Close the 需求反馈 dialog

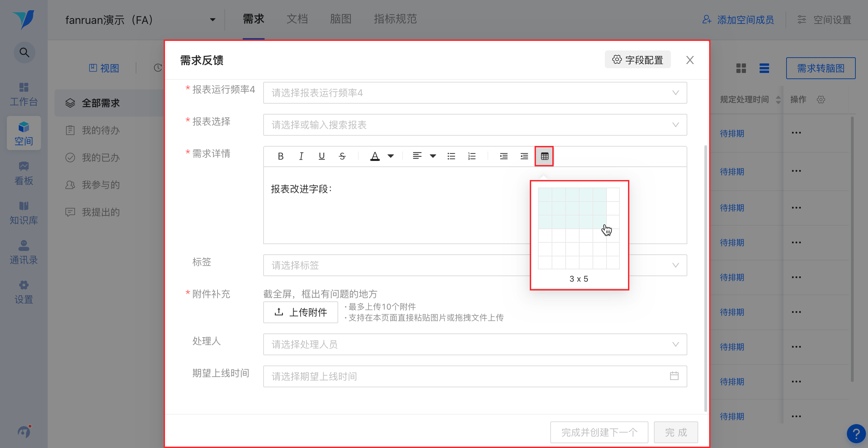tap(690, 60)
